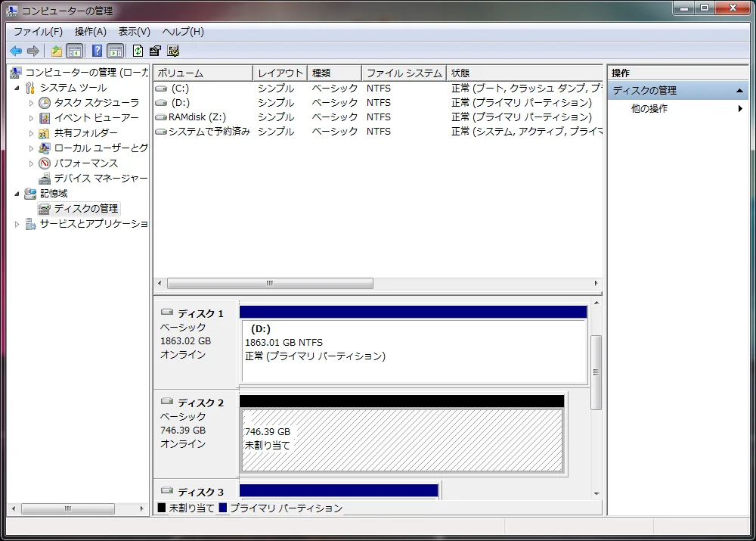Select the パフォーマンス icon in the tree
Image resolution: width=756 pixels, height=541 pixels.
coord(43,163)
